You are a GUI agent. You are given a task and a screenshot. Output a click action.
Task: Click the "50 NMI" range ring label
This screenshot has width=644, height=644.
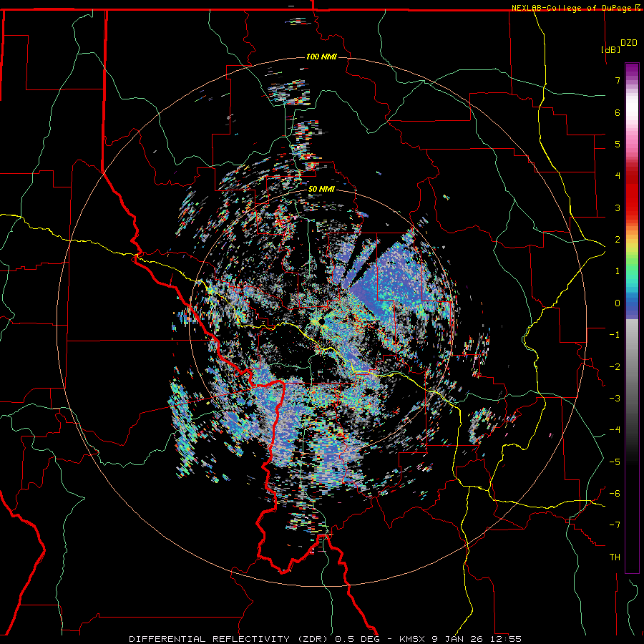click(x=321, y=190)
